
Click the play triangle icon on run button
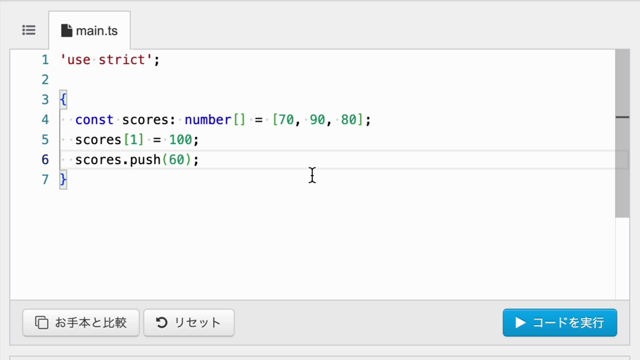tap(520, 322)
